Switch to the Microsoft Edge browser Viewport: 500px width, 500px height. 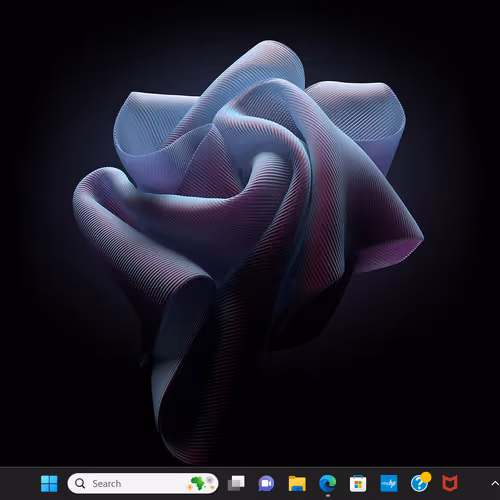[x=328, y=483]
